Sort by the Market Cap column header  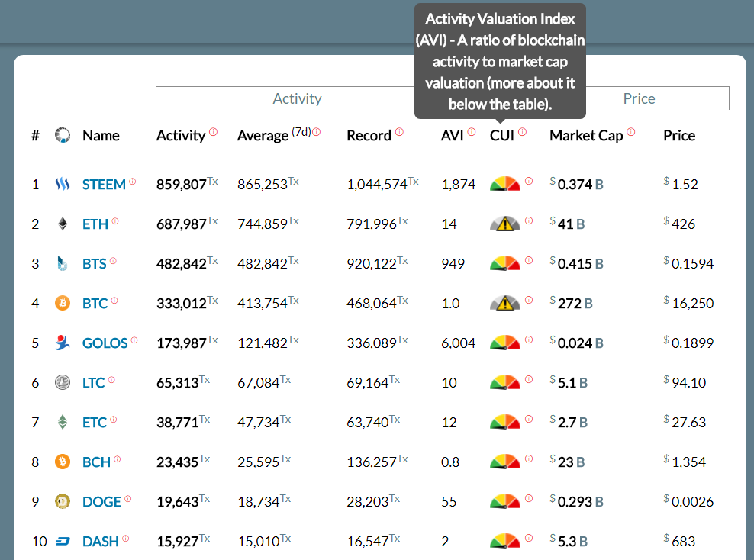click(x=586, y=136)
